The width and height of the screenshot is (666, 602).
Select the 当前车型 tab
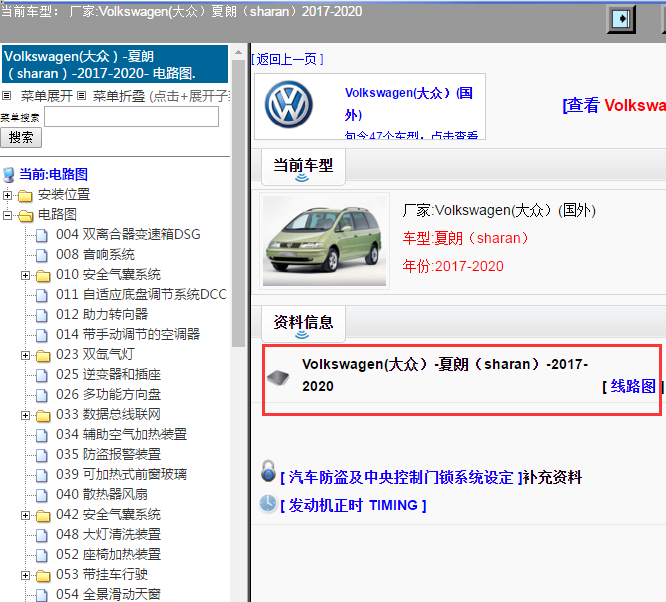(303, 167)
